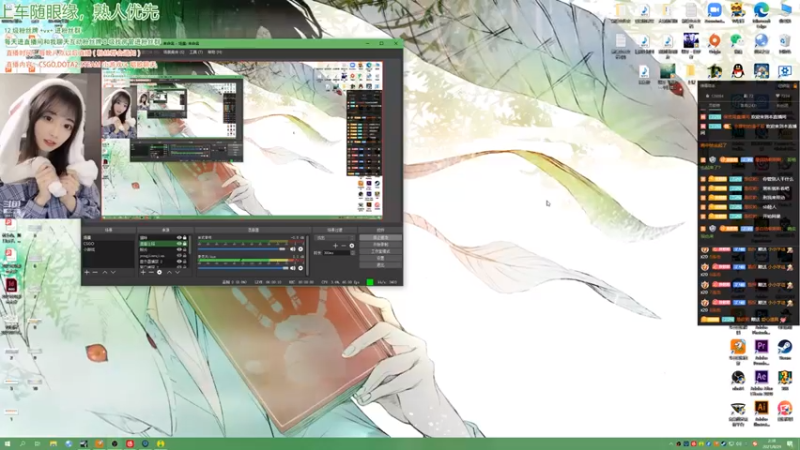Click Exit button in OBS Controls
This screenshot has height=450, width=800.
coord(380,265)
